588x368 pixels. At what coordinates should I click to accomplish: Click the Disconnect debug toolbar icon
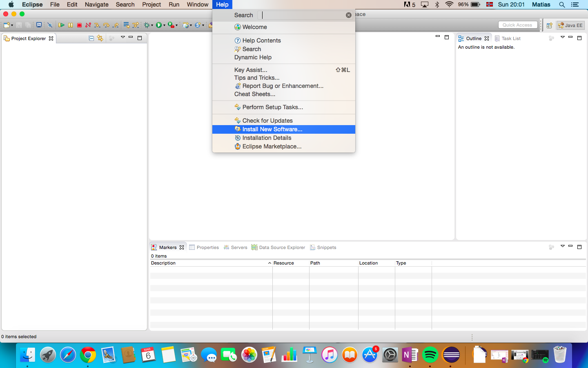[x=88, y=25]
